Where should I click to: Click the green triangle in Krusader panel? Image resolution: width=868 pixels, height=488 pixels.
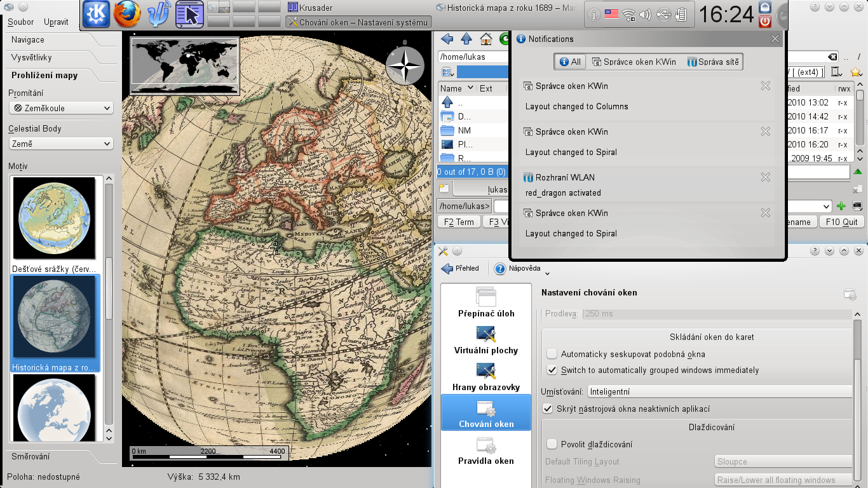pos(858,172)
